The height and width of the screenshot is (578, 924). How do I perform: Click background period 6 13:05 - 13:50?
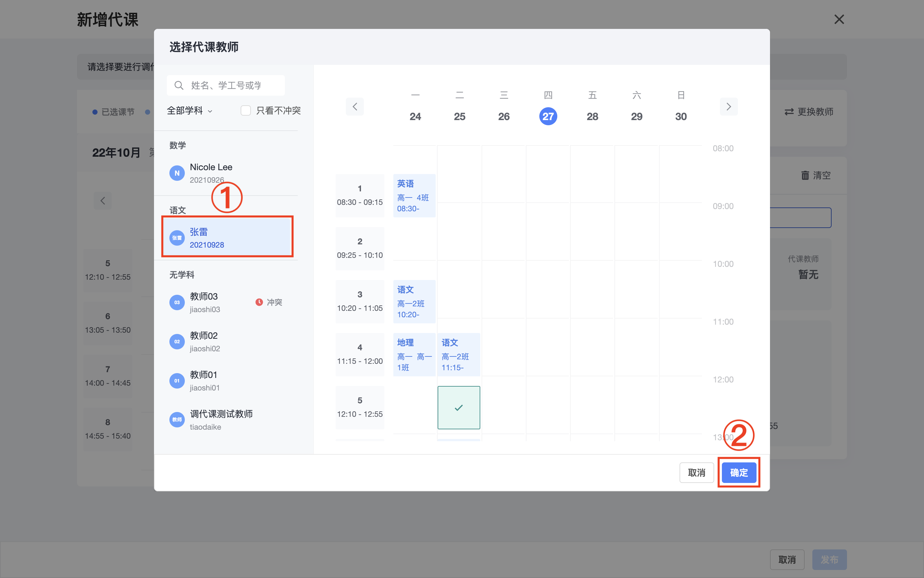pyautogui.click(x=108, y=323)
